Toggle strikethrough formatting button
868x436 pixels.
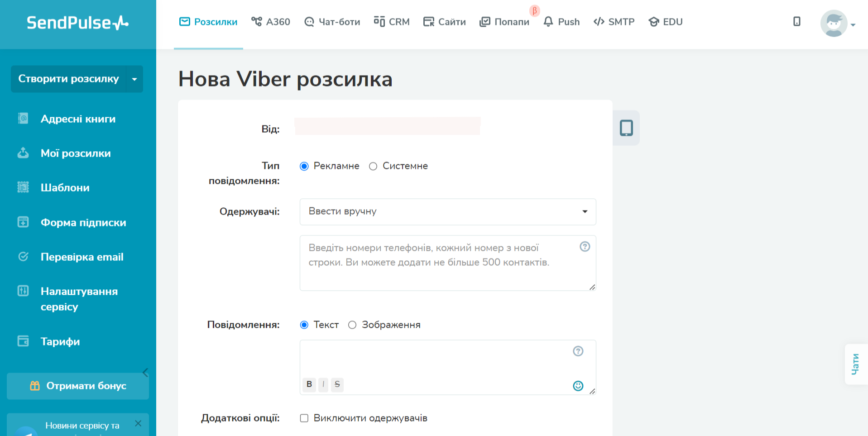(x=337, y=384)
